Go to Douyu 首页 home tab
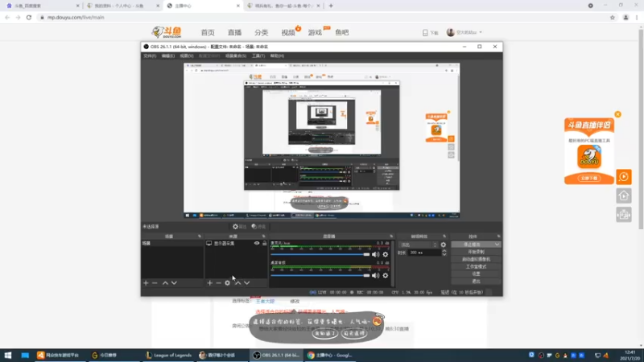The height and width of the screenshot is (362, 644). 208,32
